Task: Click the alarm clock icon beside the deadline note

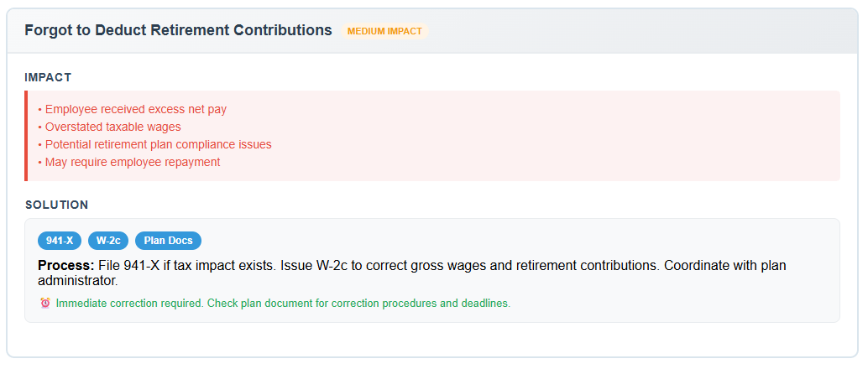Action: pyautogui.click(x=45, y=303)
